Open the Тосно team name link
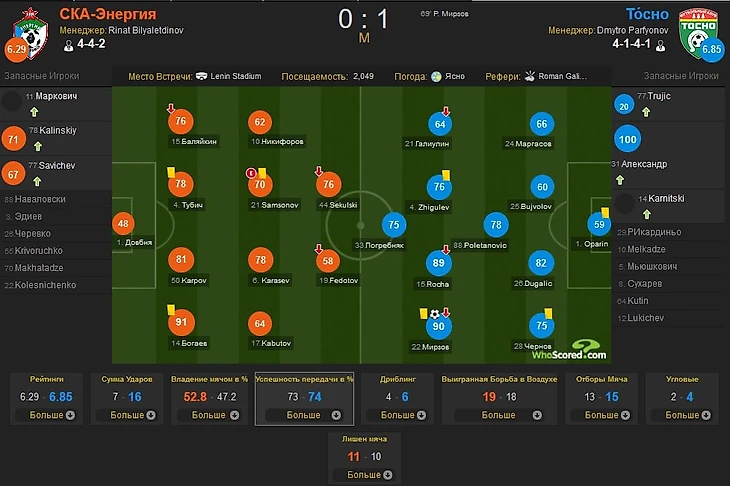 pyautogui.click(x=647, y=14)
